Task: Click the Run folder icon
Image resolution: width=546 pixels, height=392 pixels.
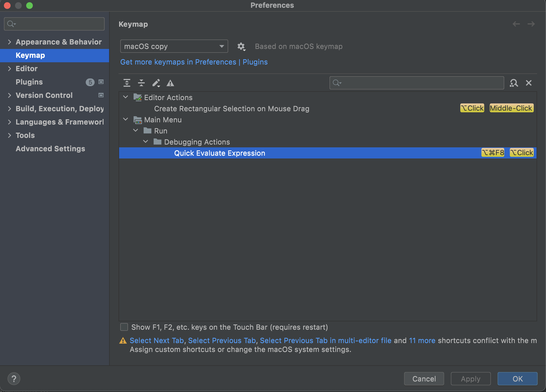Action: [x=147, y=131]
